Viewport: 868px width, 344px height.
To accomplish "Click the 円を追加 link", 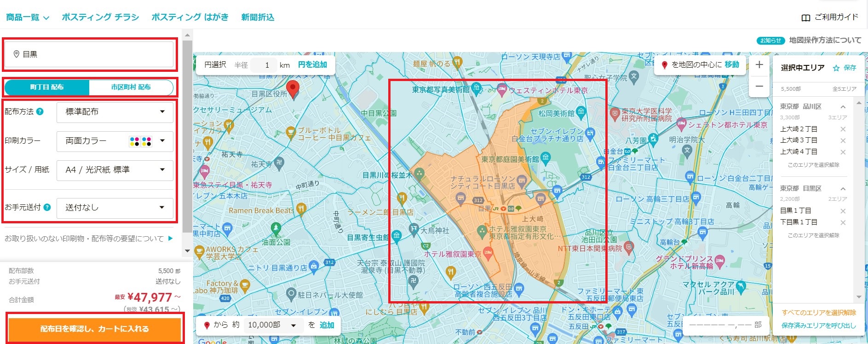I will coord(312,65).
